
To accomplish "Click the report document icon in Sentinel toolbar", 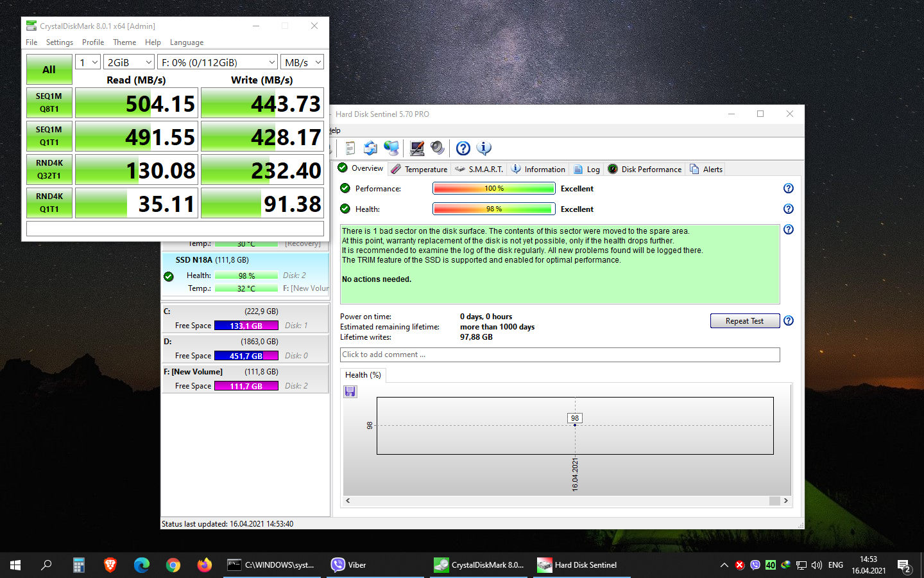I will coord(350,148).
